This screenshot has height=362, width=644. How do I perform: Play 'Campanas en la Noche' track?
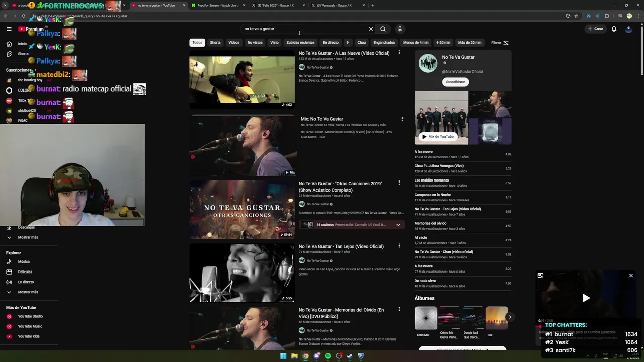(462, 197)
